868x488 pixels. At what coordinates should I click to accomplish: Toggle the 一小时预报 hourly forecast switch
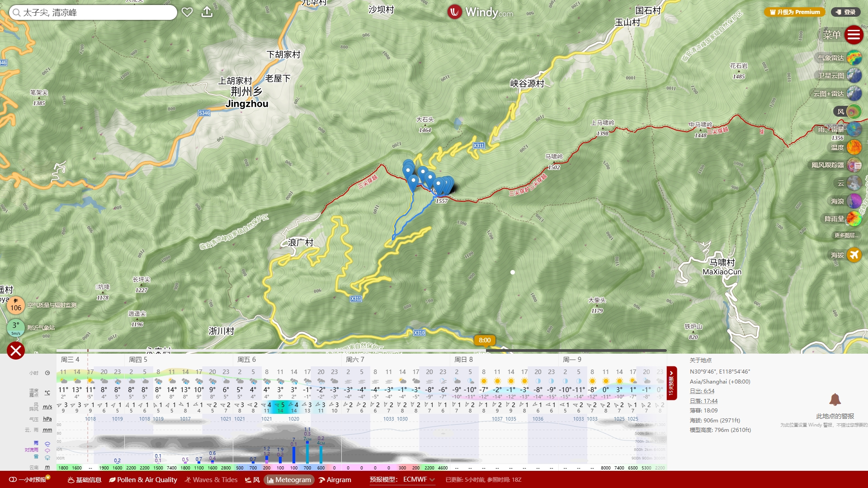13,480
